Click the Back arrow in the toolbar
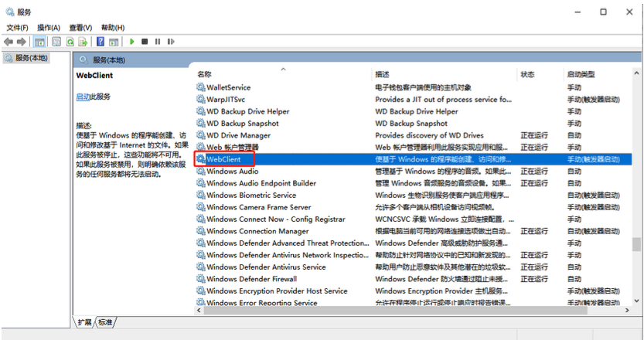This screenshot has height=340, width=644. pos(9,42)
